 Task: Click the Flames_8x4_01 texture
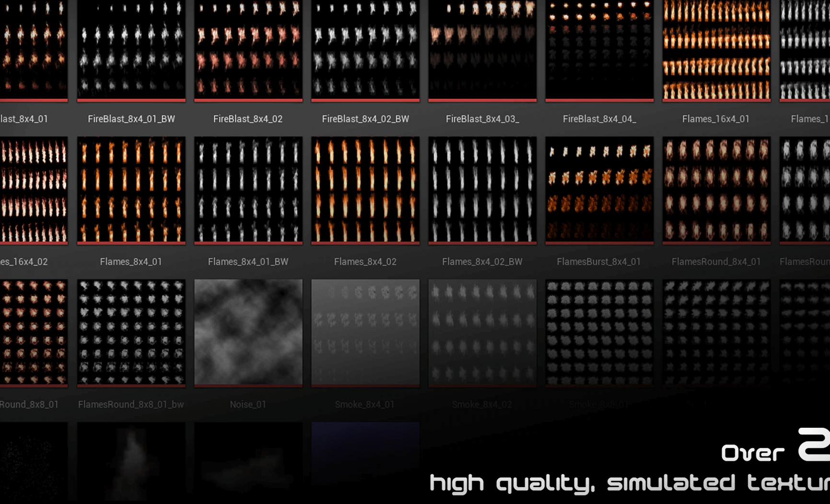pyautogui.click(x=131, y=191)
